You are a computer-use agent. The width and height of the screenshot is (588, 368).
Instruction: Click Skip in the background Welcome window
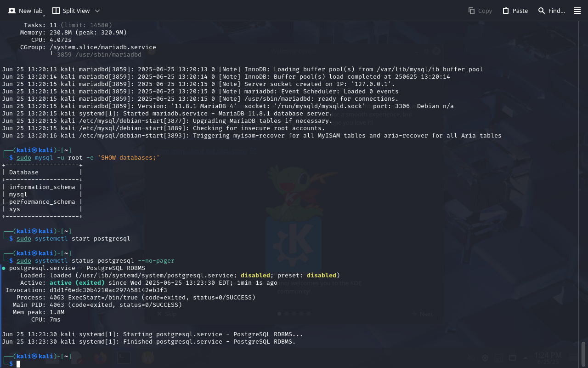coord(167,314)
